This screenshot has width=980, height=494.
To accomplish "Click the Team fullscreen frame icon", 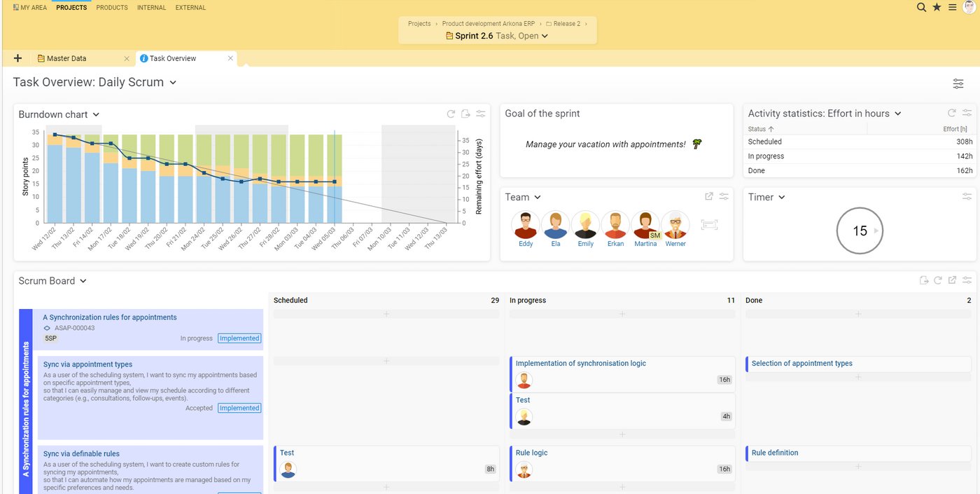I will (709, 225).
